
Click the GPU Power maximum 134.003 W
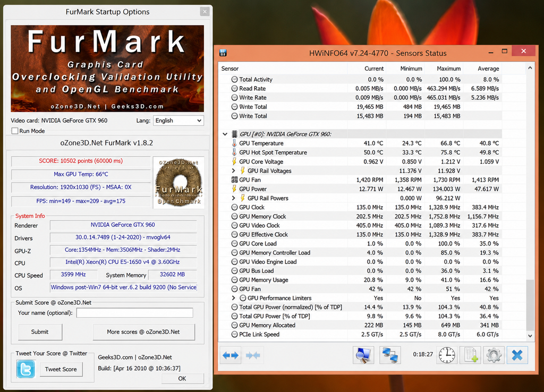tap(444, 189)
